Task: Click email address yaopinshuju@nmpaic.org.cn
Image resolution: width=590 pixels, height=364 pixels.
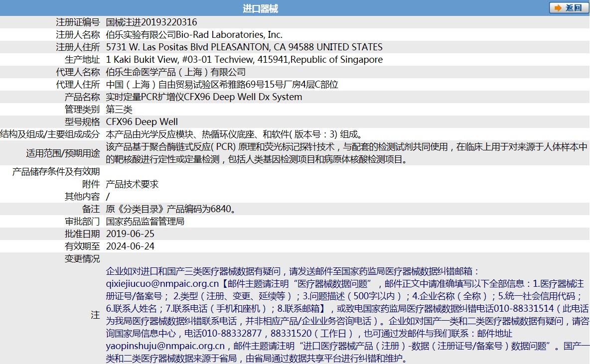Action: pos(165,346)
